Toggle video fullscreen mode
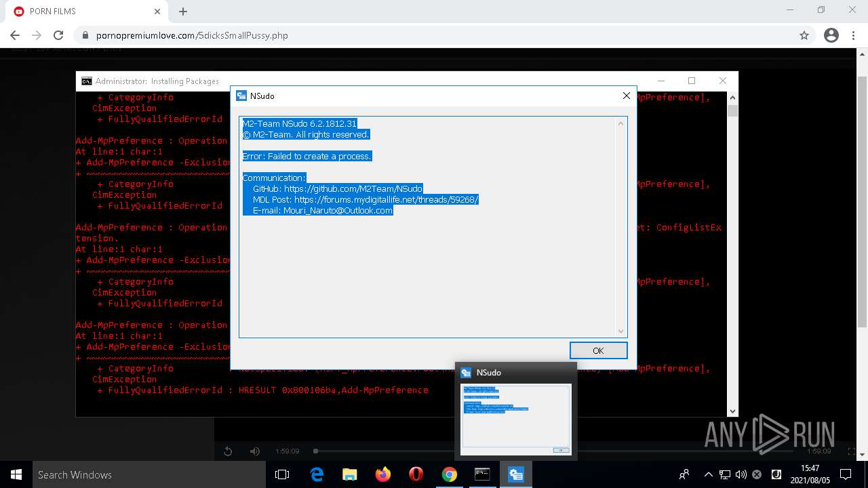This screenshot has width=868, height=488. point(852,451)
